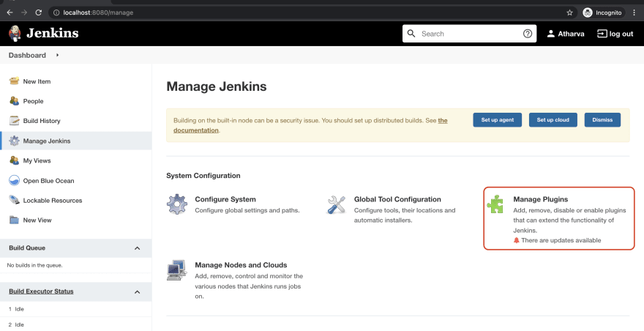
Task: Click the user profile icon beside Atharva
Action: coord(551,34)
